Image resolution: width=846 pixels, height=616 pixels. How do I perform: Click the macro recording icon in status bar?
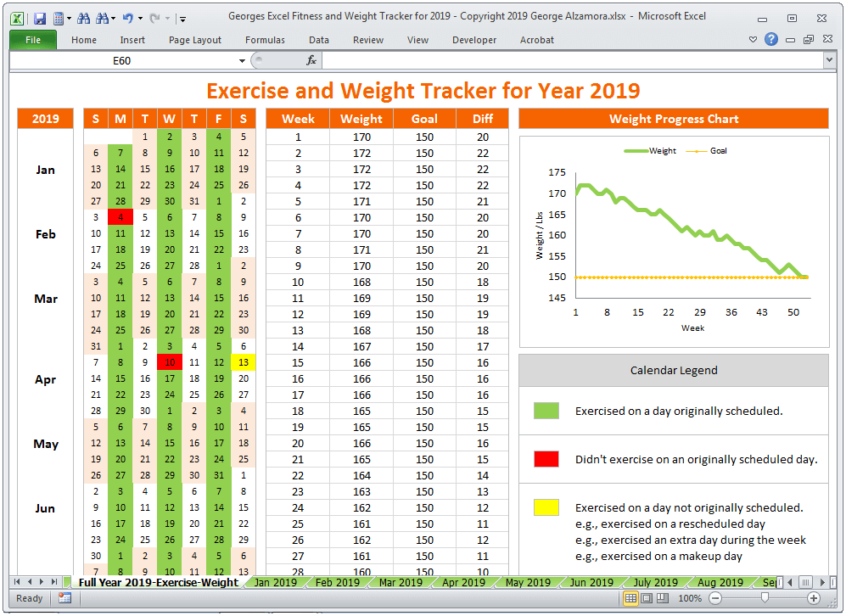click(65, 598)
